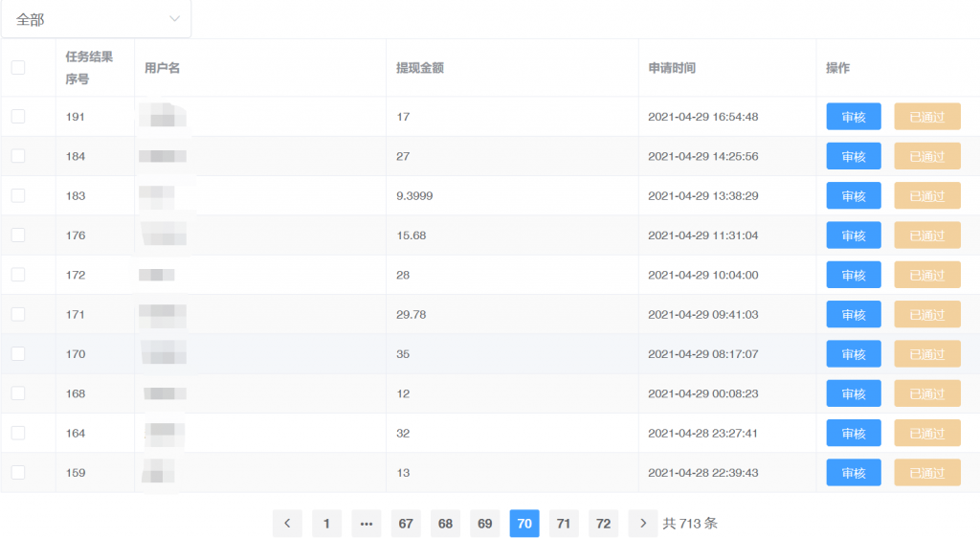Image resolution: width=980 pixels, height=538 pixels.
Task: Go to page 67
Action: (406, 524)
